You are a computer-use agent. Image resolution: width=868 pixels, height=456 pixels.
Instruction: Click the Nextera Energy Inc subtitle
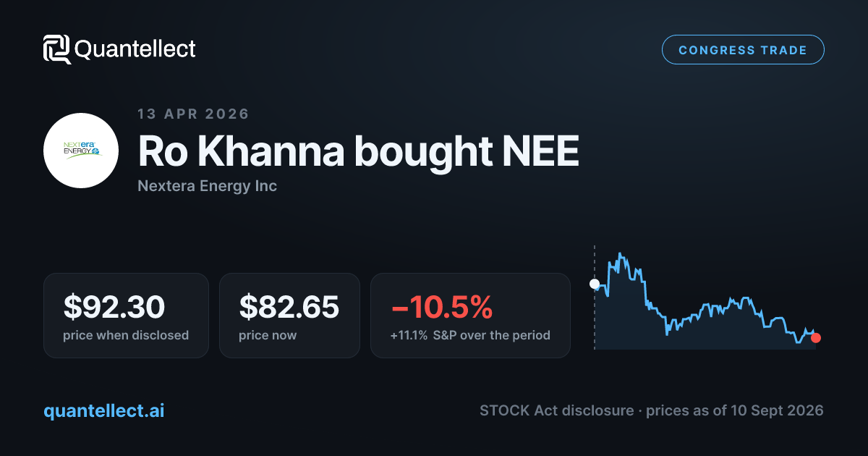point(207,186)
